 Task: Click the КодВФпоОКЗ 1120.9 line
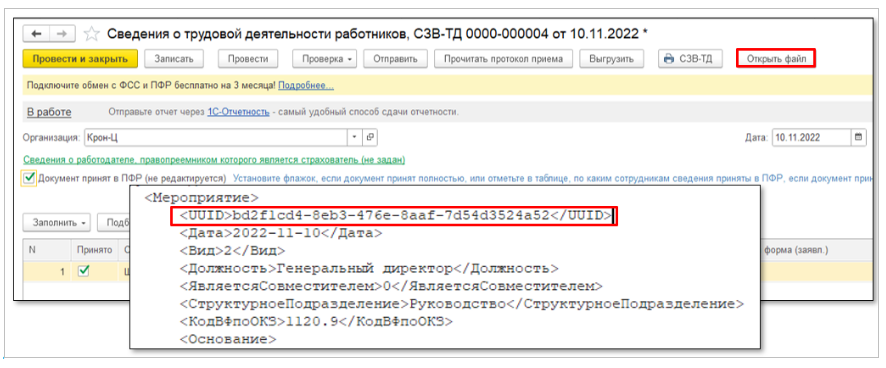[x=316, y=321]
